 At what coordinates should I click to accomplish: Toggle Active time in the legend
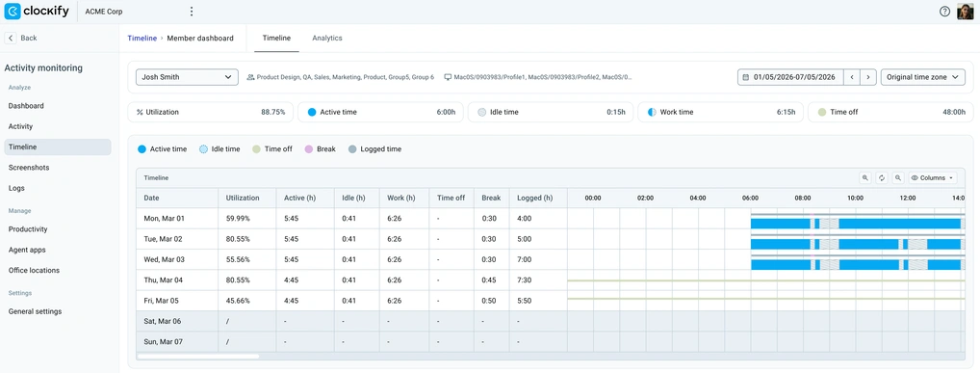click(x=162, y=149)
